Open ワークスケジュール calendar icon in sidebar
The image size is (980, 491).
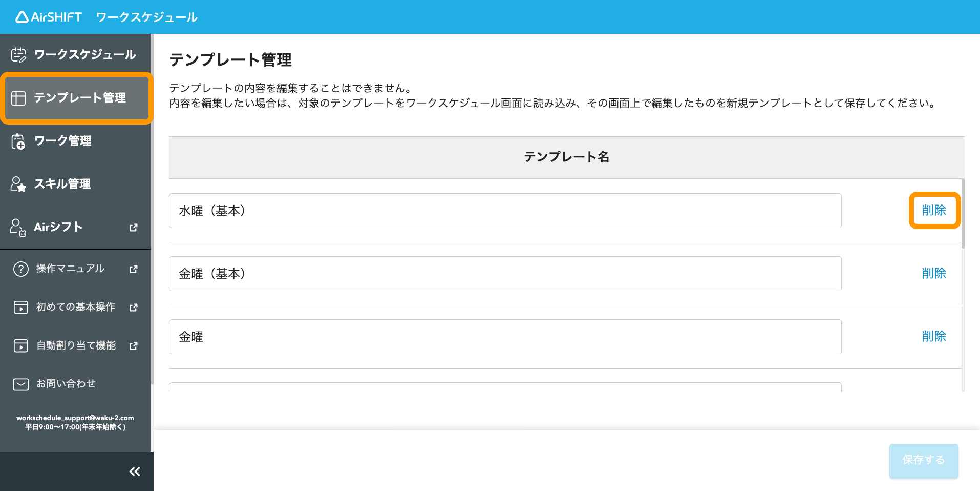coord(18,54)
